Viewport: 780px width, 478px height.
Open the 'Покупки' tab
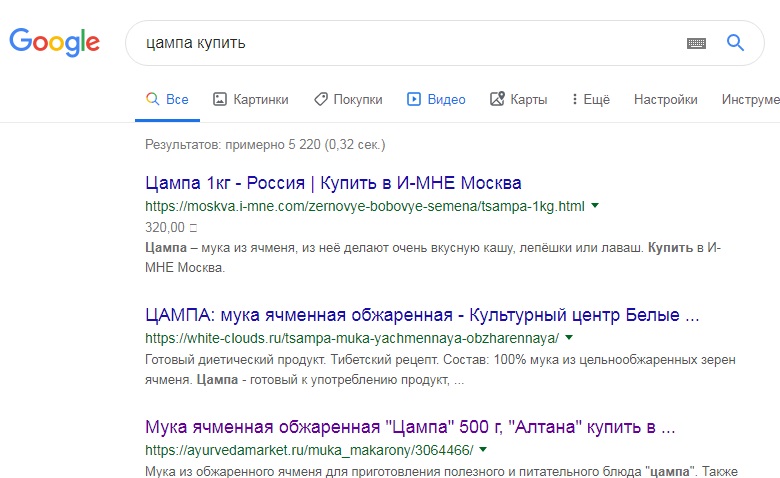348,99
